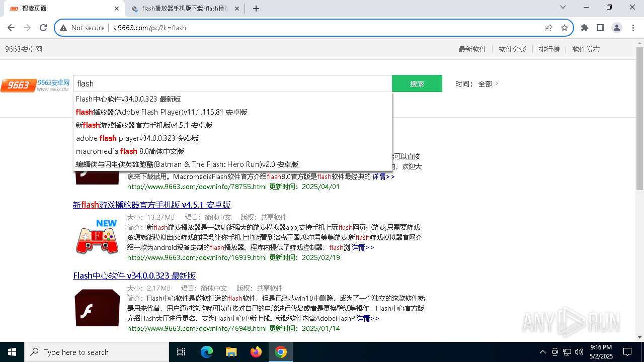Open the 软件分类 menu item
This screenshot has height=362, width=644.
click(513, 49)
